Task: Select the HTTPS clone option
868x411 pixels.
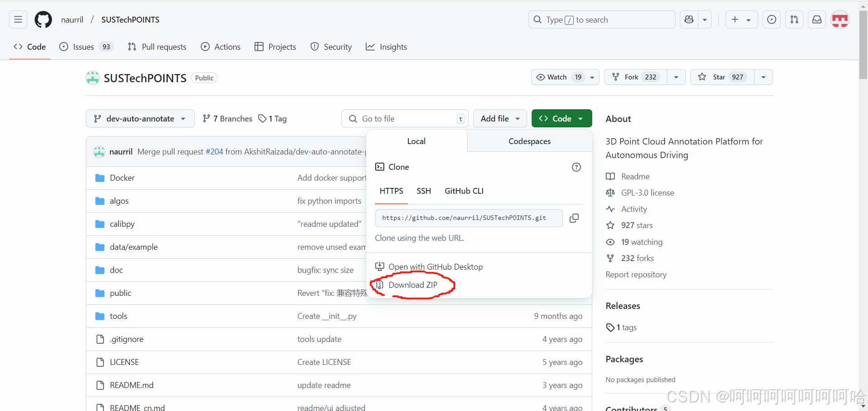Action: (x=392, y=191)
